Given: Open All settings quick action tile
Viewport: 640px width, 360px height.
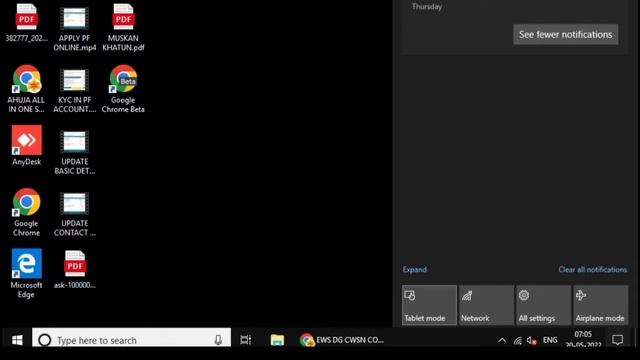Looking at the screenshot, I should coord(544,305).
